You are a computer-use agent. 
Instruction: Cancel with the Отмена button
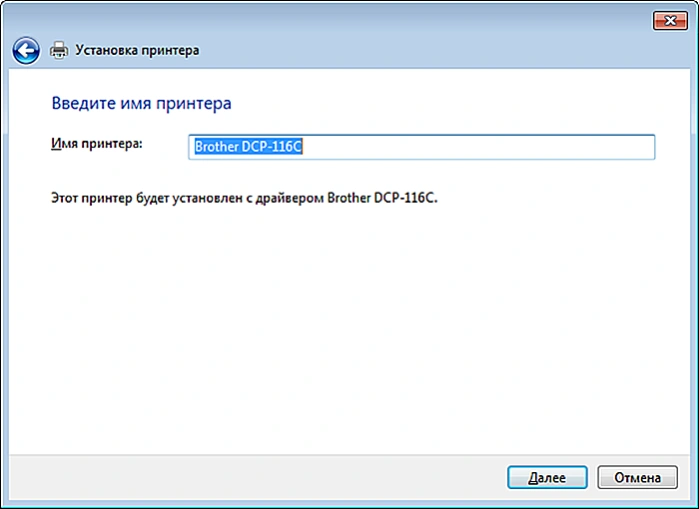[637, 477]
